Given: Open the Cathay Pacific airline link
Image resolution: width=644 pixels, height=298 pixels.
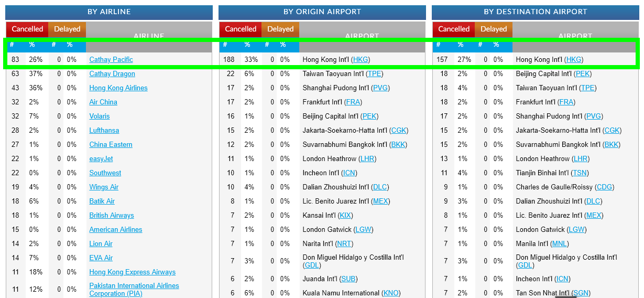Looking at the screenshot, I should click(111, 60).
